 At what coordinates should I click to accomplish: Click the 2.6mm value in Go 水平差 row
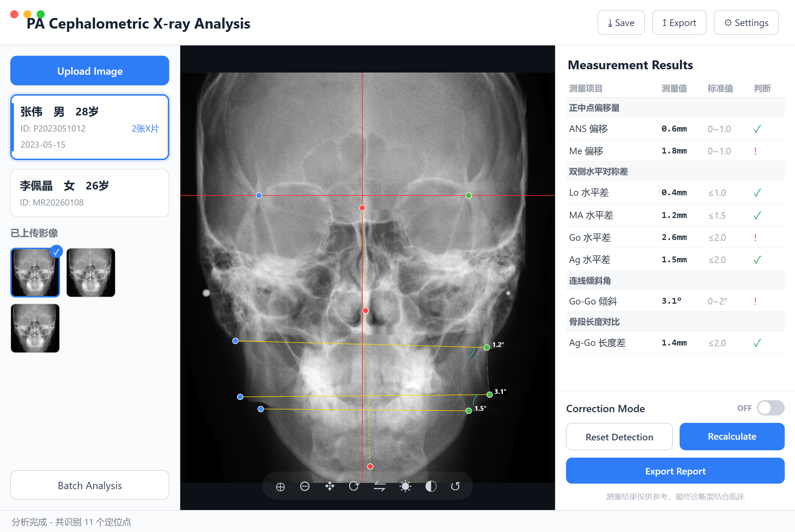(674, 237)
